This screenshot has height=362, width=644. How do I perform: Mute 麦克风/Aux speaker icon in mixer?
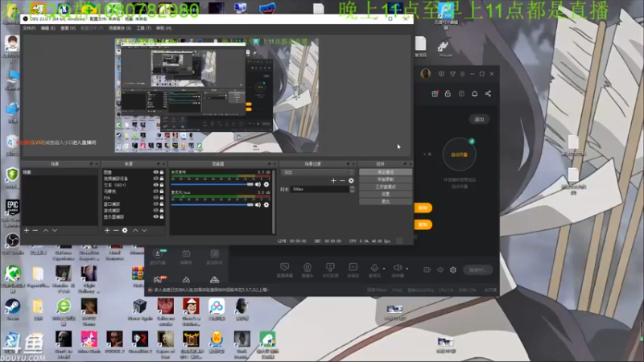coord(258,205)
